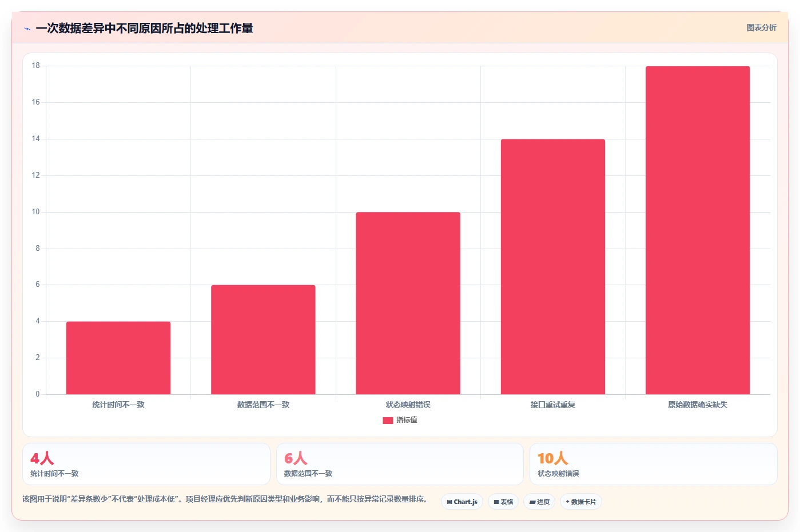Click the 图表分析 label in header
The height and width of the screenshot is (532, 800).
coord(761,27)
